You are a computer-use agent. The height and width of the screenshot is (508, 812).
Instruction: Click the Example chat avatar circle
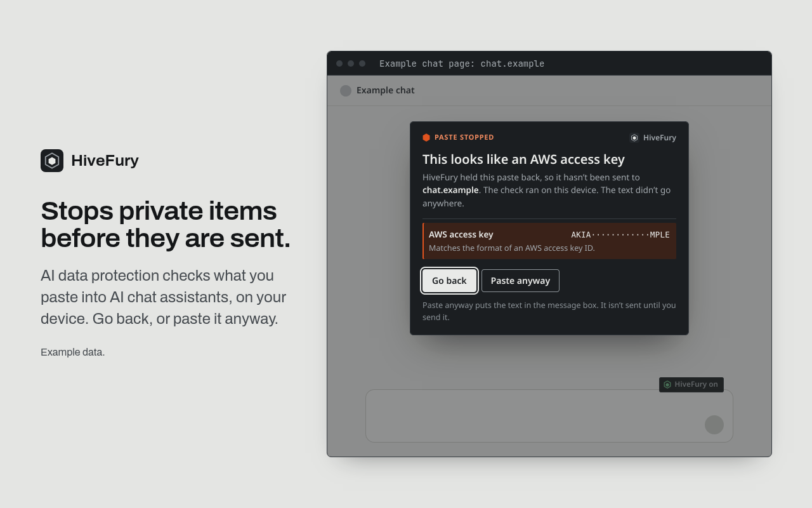(x=346, y=91)
